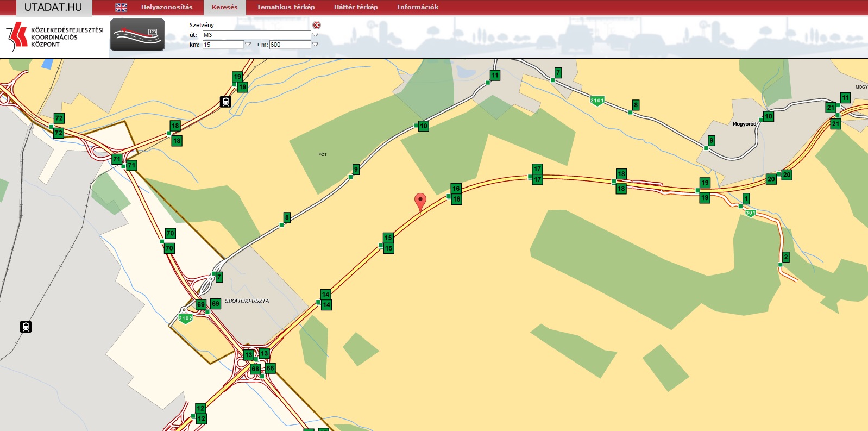This screenshot has width=868, height=431.
Task: Click the út road name input field
Action: [256, 35]
